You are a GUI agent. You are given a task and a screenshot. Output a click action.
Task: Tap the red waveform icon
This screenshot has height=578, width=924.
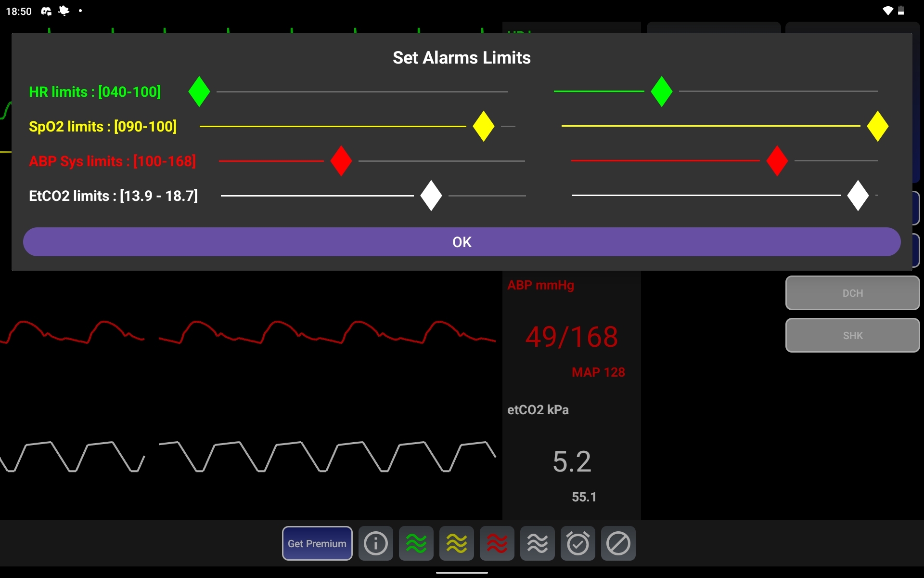pos(497,543)
